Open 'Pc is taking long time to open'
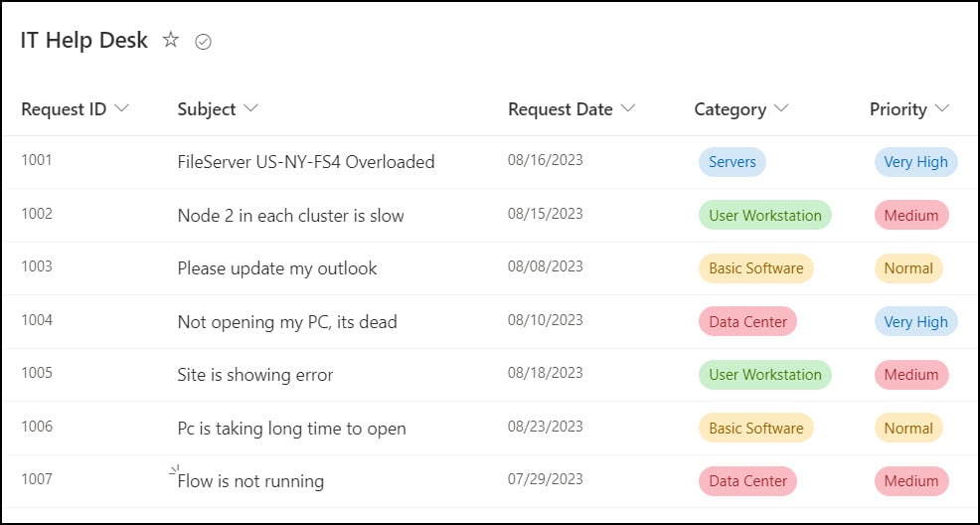This screenshot has height=525, width=980. coord(292,429)
